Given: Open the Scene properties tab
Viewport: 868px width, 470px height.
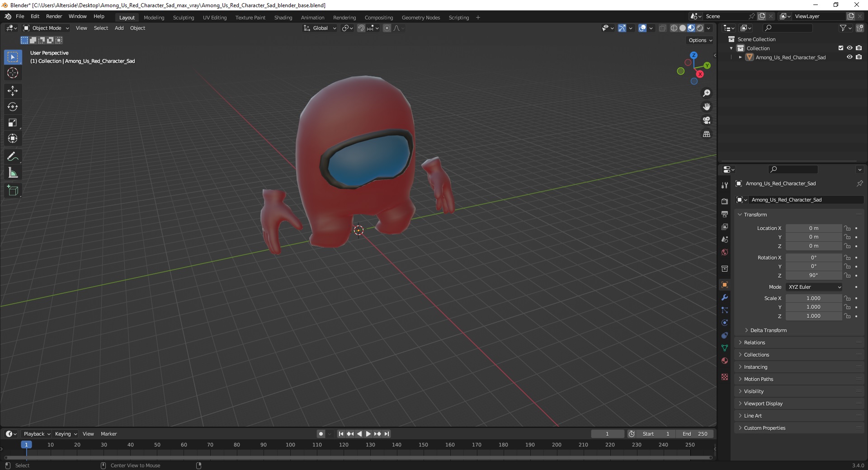Looking at the screenshot, I should pyautogui.click(x=725, y=239).
